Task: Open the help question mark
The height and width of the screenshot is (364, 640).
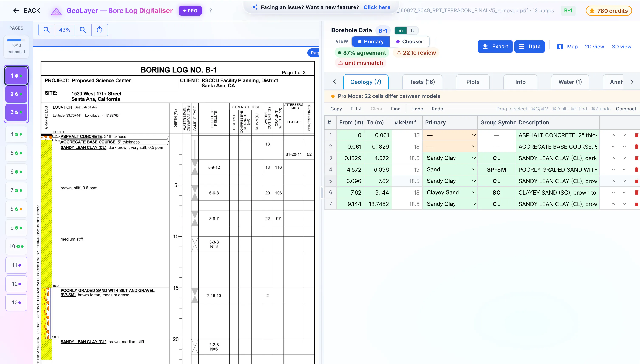Action: click(x=211, y=10)
